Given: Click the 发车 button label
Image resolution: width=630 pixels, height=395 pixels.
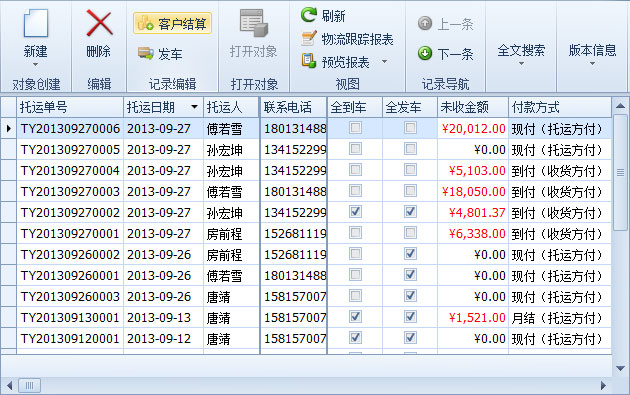Looking at the screenshot, I should [170, 54].
